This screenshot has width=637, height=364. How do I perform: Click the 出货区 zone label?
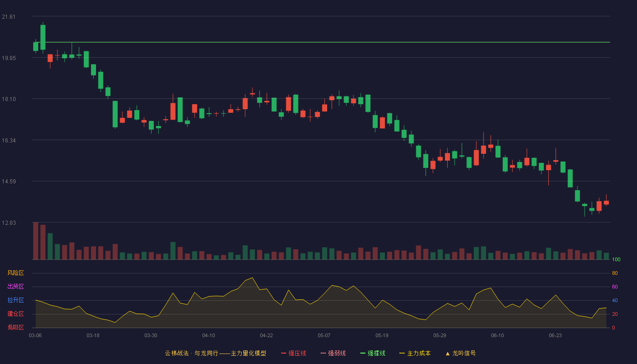pos(15,287)
